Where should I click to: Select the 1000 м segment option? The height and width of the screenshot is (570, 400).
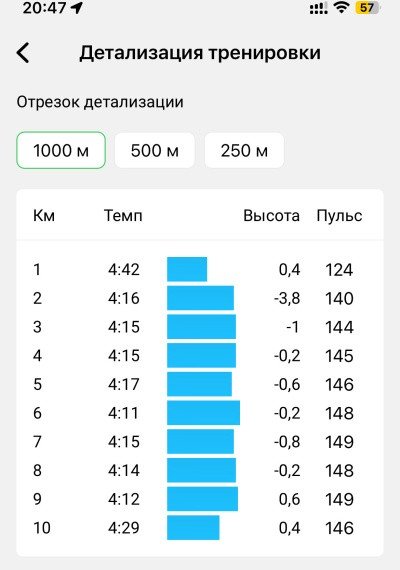point(61,150)
